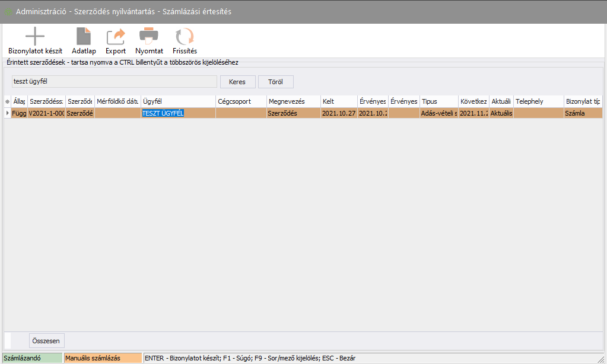Click the Bizonylatot készít plus icon
The height and width of the screenshot is (364, 607).
pos(35,37)
